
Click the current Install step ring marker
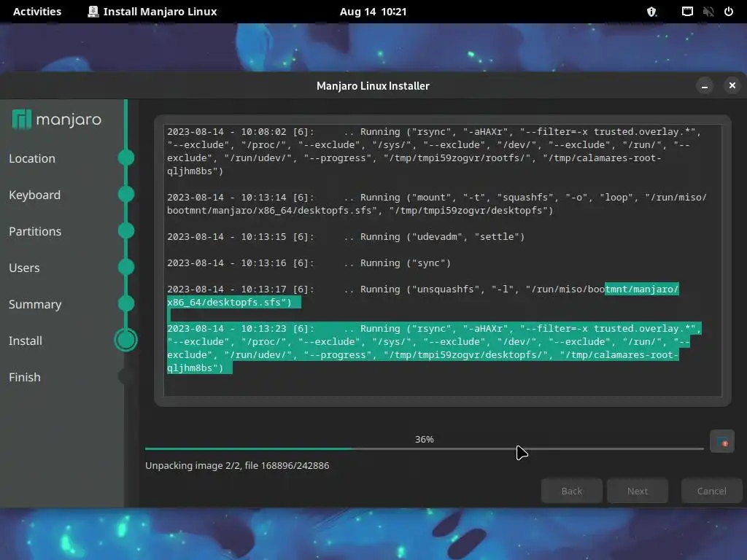coord(125,340)
